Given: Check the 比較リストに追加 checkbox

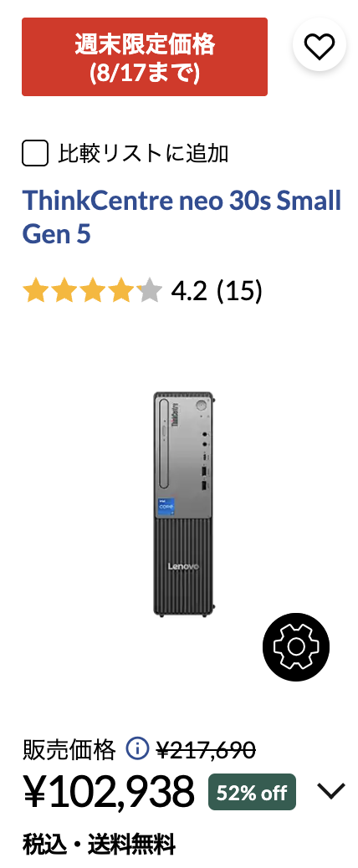Looking at the screenshot, I should (35, 153).
